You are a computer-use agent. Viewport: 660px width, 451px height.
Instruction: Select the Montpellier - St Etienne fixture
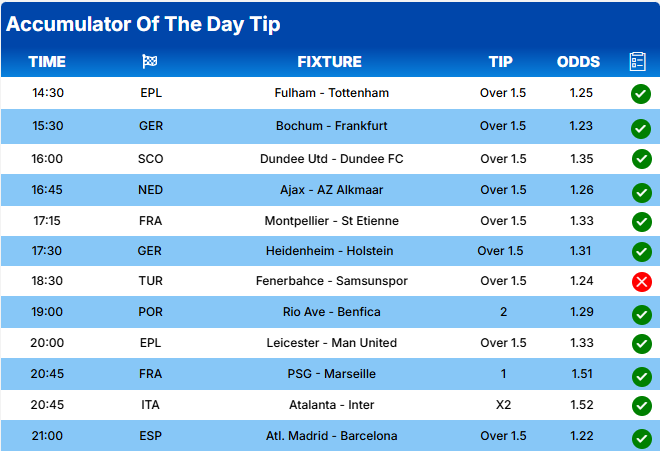pos(332,220)
